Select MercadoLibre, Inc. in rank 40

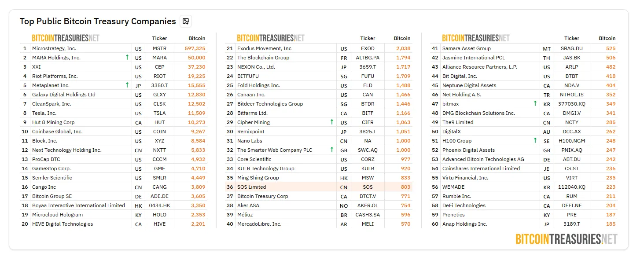coord(259,224)
